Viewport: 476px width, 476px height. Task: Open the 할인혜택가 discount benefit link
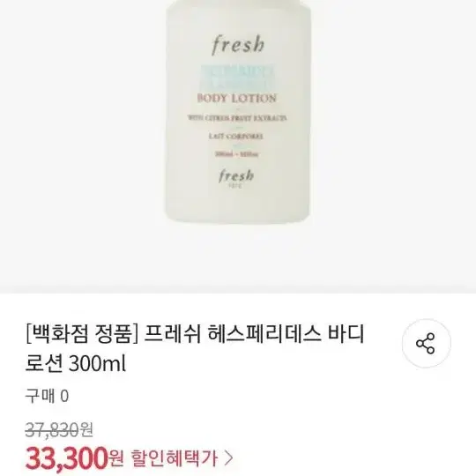(x=182, y=457)
